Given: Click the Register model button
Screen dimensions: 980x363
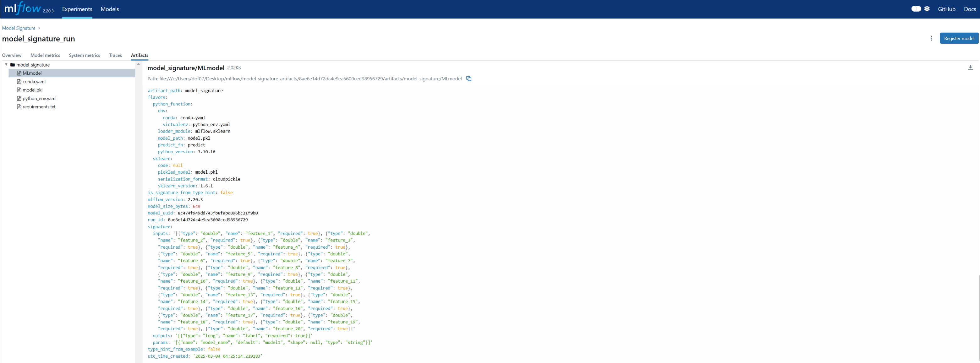Looking at the screenshot, I should [x=959, y=38].
